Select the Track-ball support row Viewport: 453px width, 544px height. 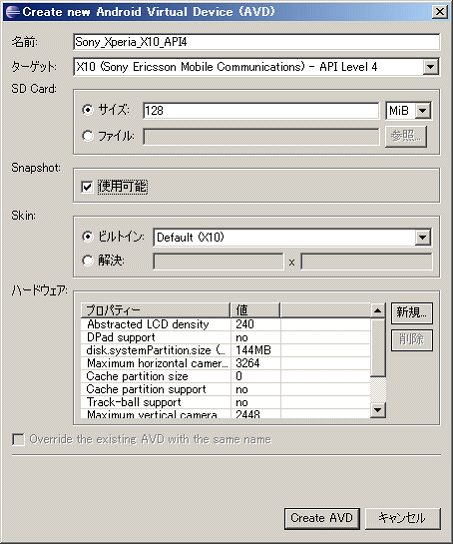(x=225, y=402)
